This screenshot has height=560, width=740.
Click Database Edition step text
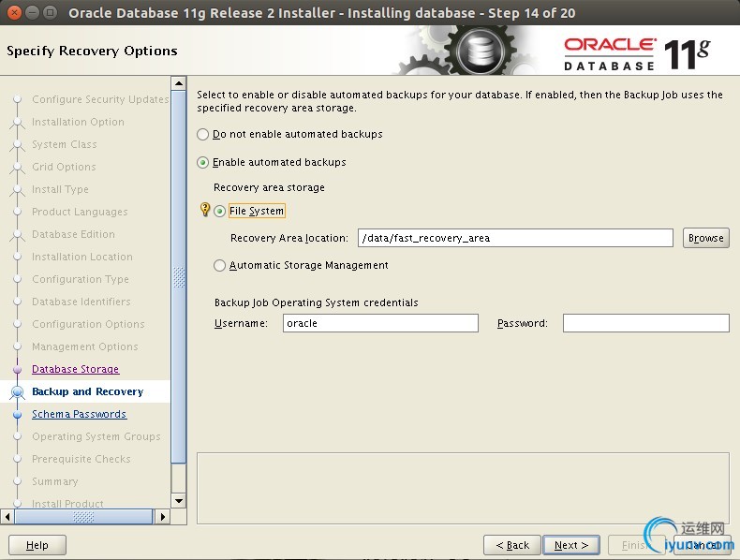click(73, 234)
